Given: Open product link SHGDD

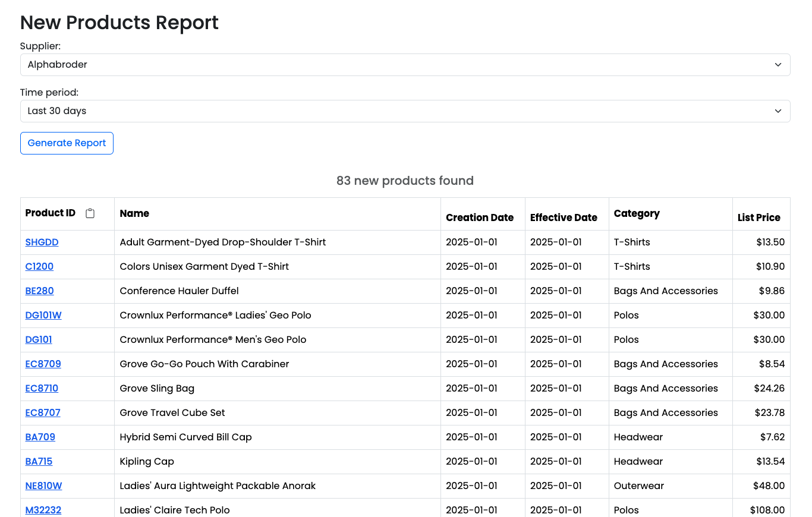Looking at the screenshot, I should point(42,242).
